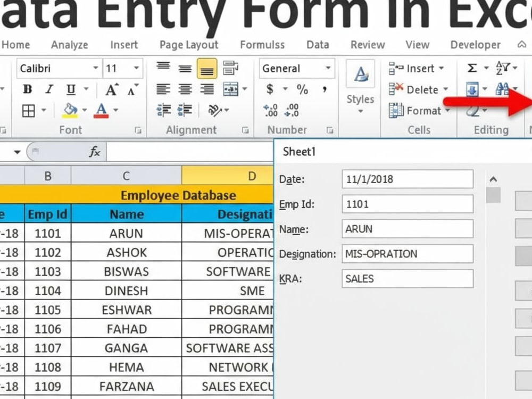Decrease decimal places
The width and height of the screenshot is (532, 399).
coord(292,111)
